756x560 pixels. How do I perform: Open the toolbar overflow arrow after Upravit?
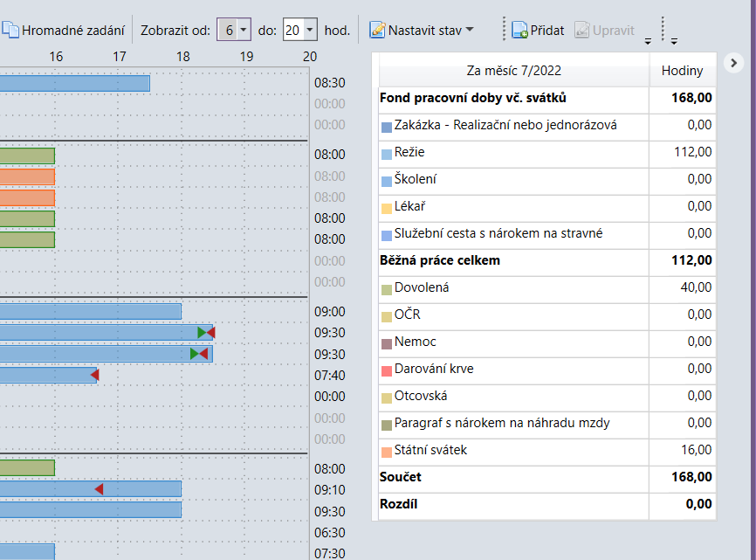tap(647, 40)
